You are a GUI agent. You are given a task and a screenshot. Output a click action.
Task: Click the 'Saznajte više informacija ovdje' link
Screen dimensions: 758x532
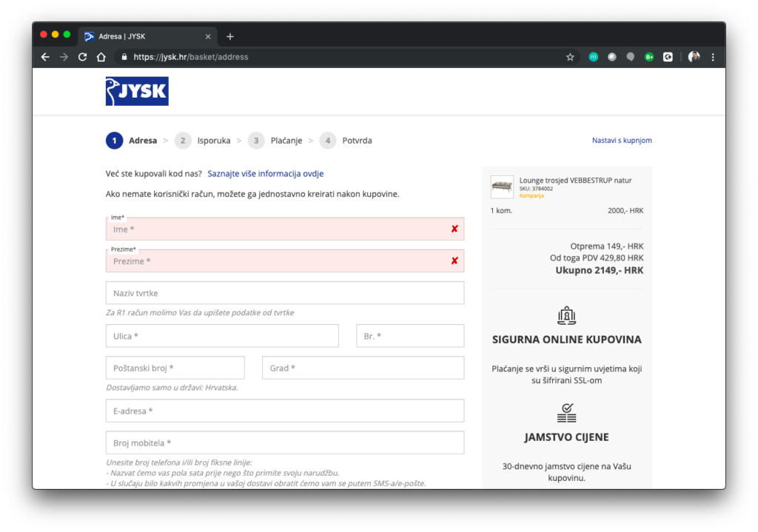(x=265, y=174)
